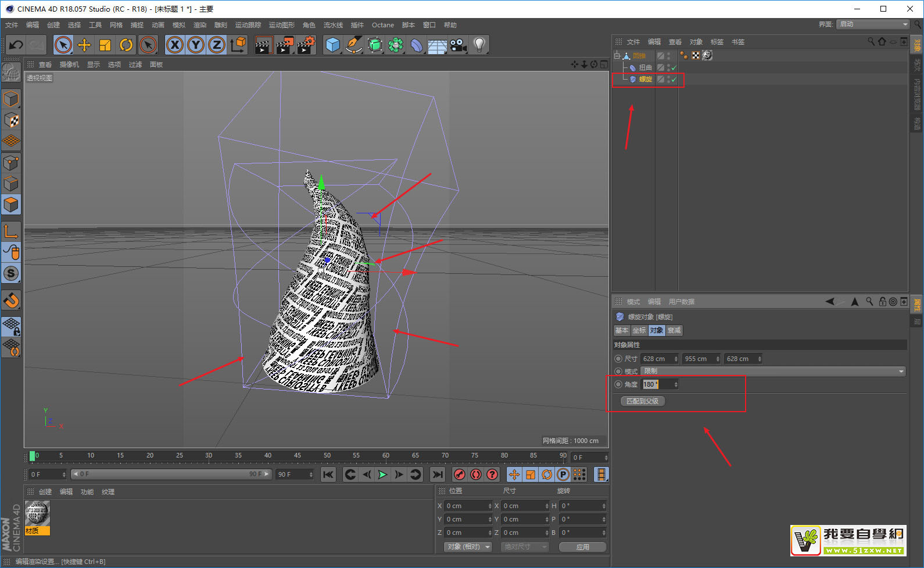Viewport: 924px width, 568px height.
Task: Disable the 螺旋 deformer green checkmark
Action: pos(674,80)
